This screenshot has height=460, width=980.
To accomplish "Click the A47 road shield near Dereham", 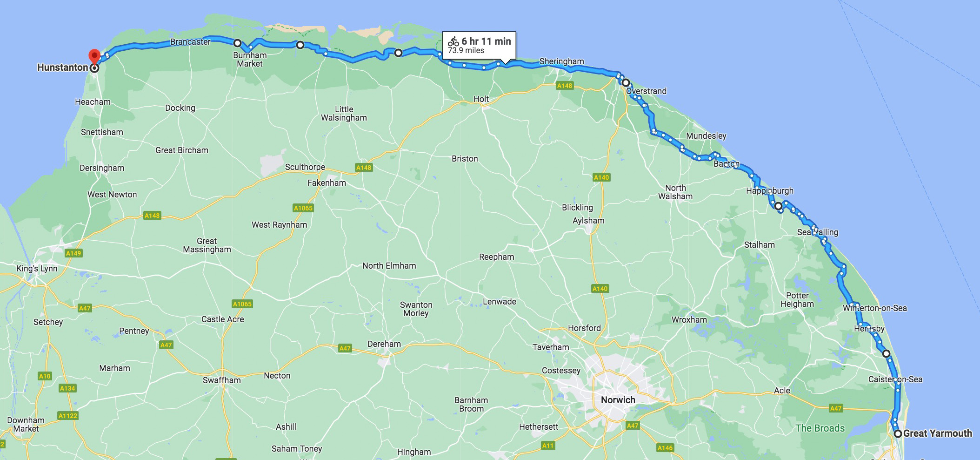I will tap(345, 348).
